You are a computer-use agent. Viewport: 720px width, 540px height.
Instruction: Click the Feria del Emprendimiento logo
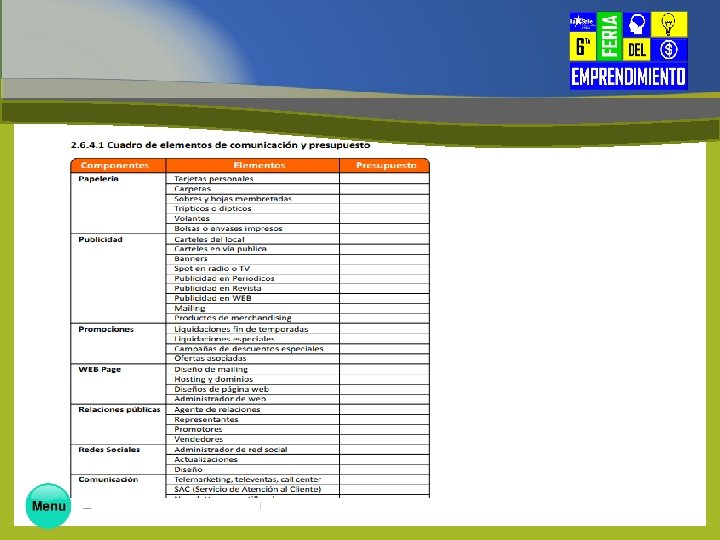628,51
